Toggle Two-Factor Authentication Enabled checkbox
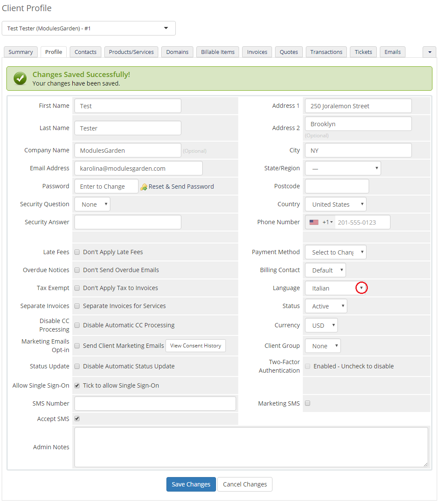438x504 pixels. (x=308, y=366)
